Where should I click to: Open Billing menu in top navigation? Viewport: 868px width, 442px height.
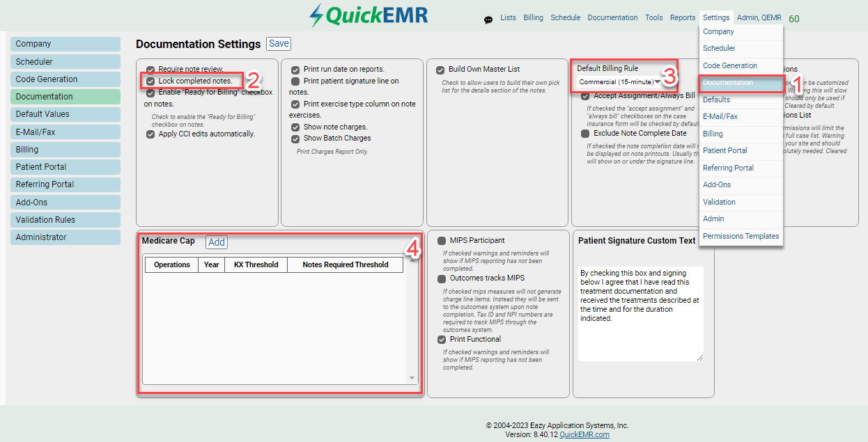pyautogui.click(x=533, y=18)
